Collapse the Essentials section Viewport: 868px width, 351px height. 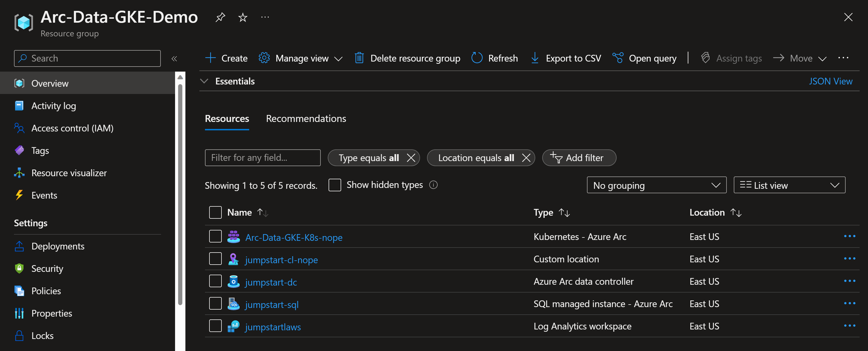click(204, 81)
